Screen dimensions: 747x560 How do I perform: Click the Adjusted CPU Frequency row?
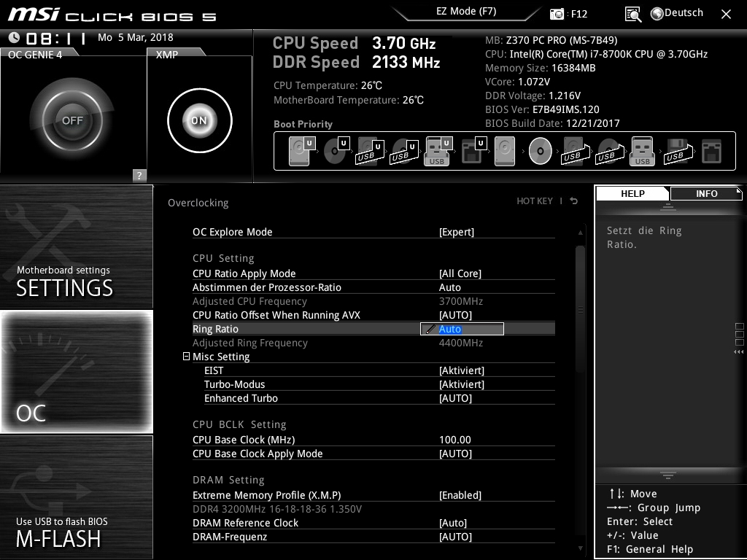373,301
